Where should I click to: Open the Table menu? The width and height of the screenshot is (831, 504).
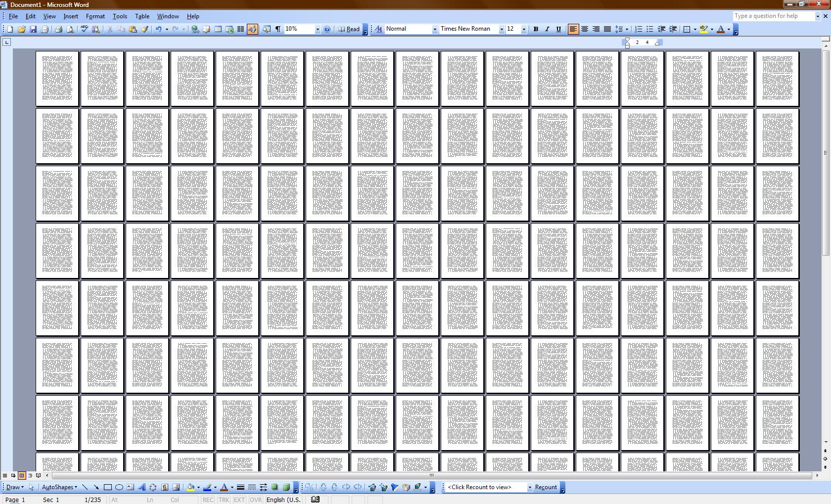(142, 16)
